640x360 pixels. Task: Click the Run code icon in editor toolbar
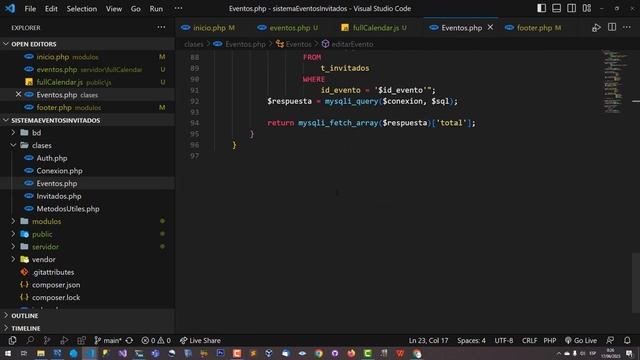click(x=596, y=28)
